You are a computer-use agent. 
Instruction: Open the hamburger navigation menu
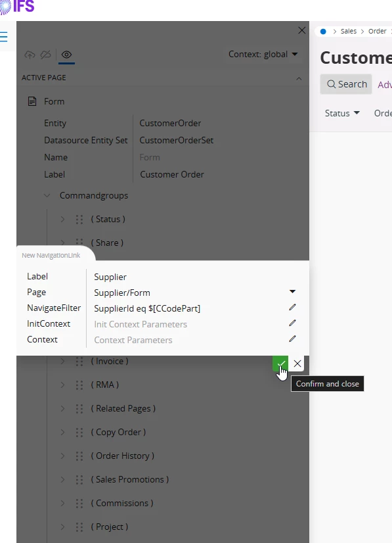click(3, 36)
